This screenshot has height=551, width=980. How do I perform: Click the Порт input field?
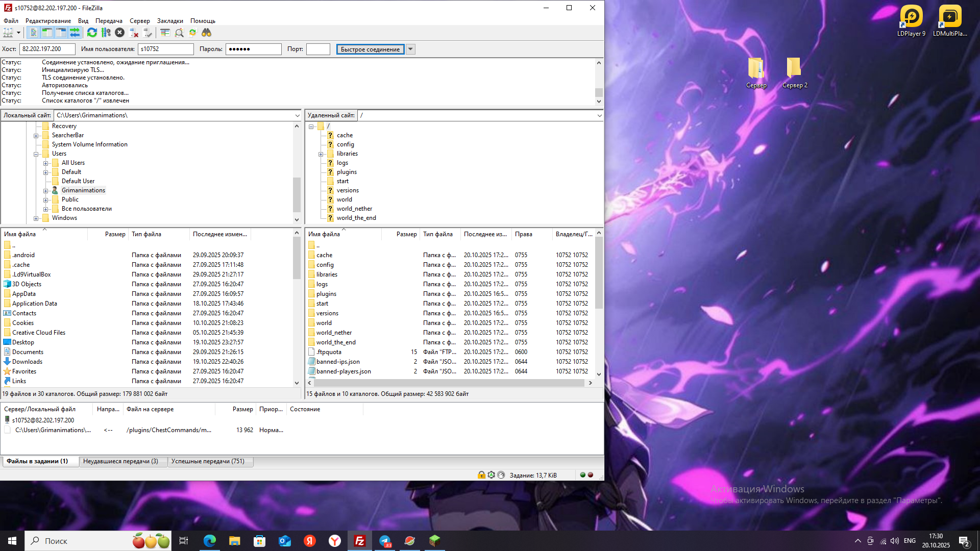pos(318,49)
